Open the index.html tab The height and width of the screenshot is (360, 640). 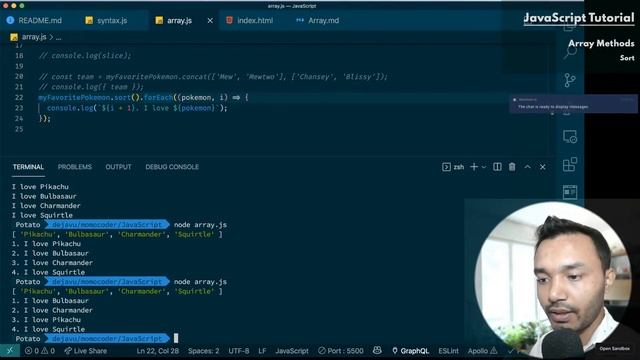(249, 20)
